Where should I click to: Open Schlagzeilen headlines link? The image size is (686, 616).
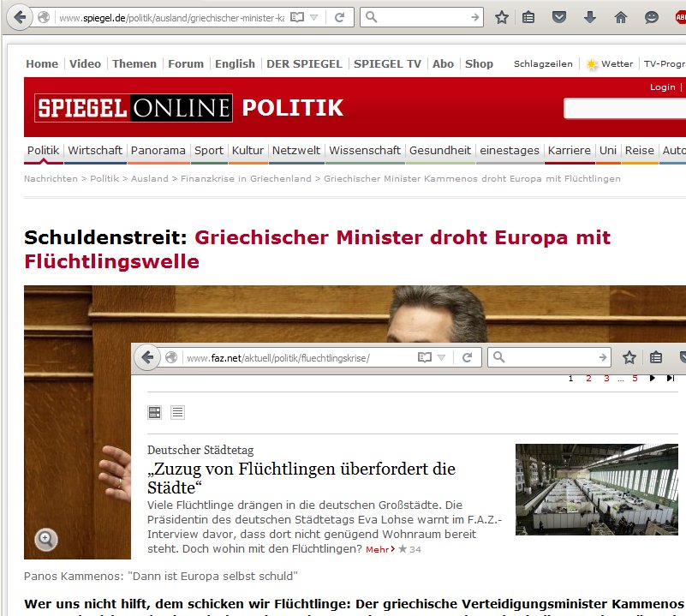[x=543, y=64]
